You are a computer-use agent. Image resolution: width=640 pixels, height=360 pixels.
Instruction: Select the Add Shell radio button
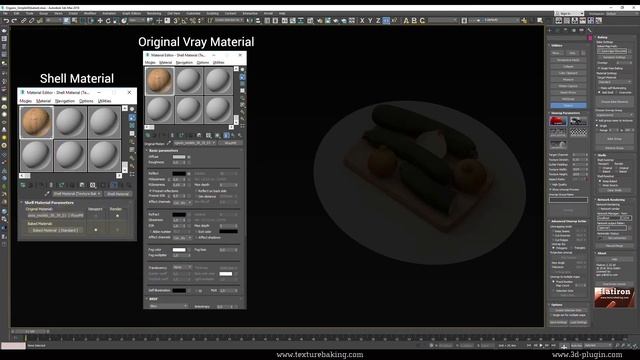[x=600, y=93]
